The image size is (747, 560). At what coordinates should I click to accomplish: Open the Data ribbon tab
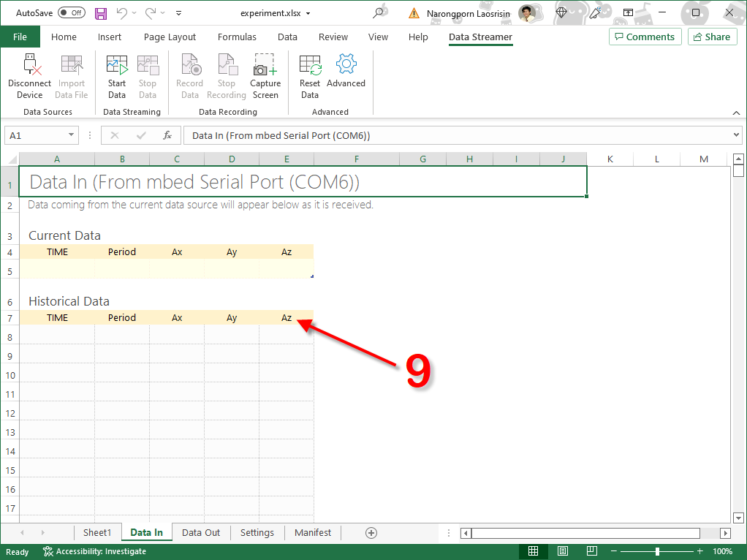click(x=287, y=37)
